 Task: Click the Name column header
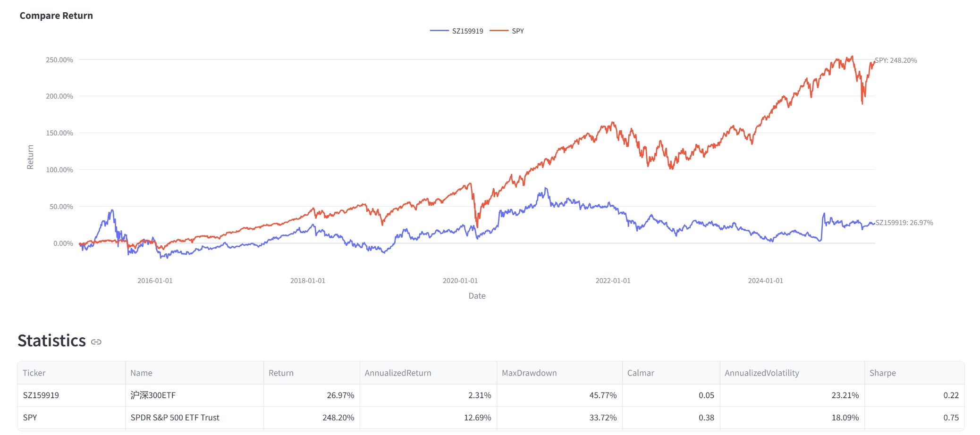[x=141, y=373]
